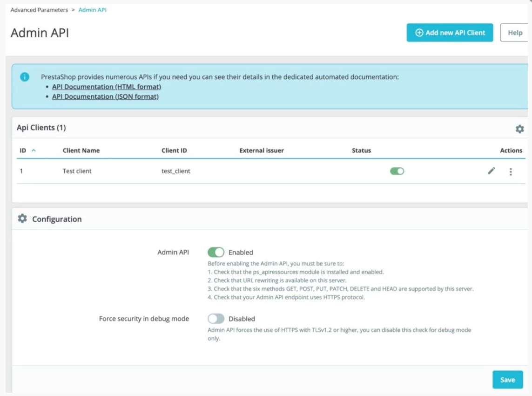
Task: Open the Help button
Action: [x=515, y=33]
